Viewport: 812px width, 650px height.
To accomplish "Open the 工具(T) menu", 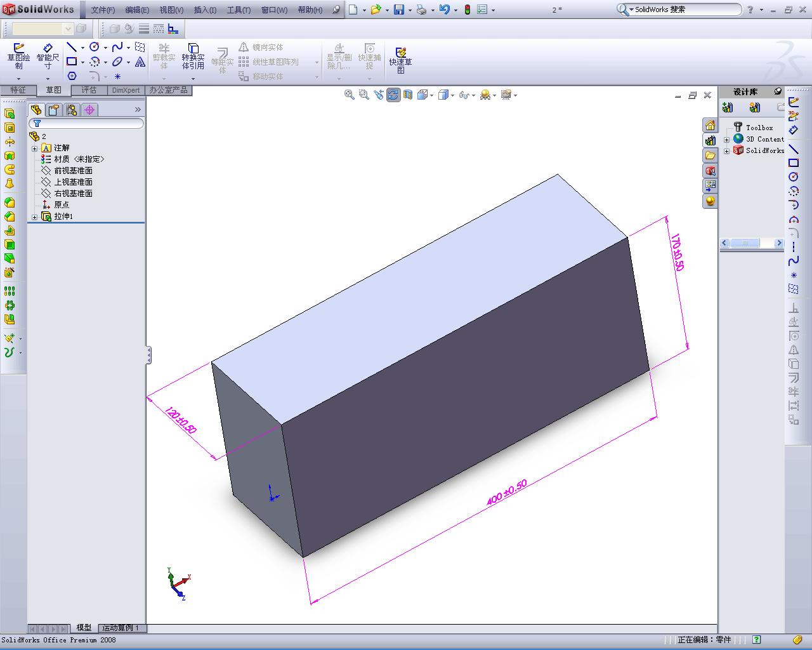I will pos(239,10).
